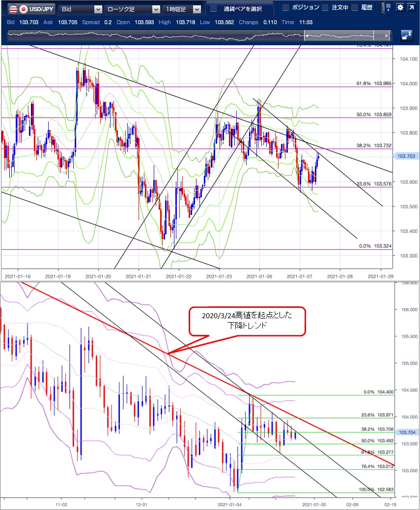Open the list menu icon in toolbar

click(x=388, y=8)
